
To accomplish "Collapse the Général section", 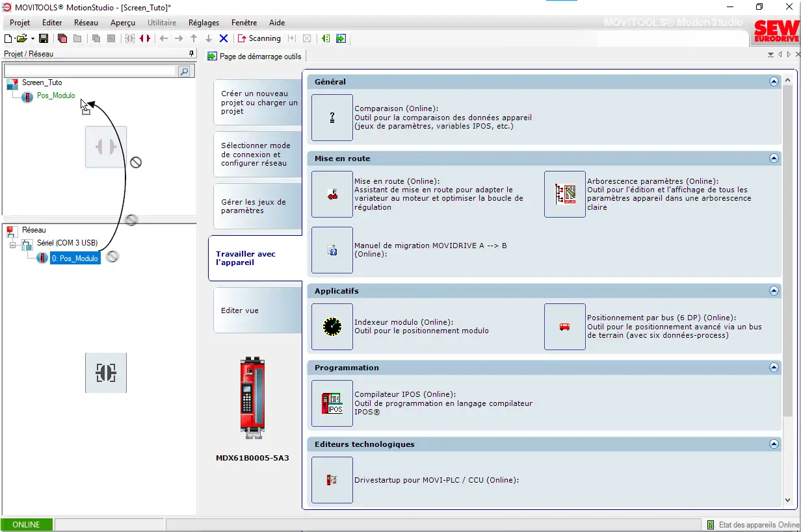I will (x=774, y=82).
